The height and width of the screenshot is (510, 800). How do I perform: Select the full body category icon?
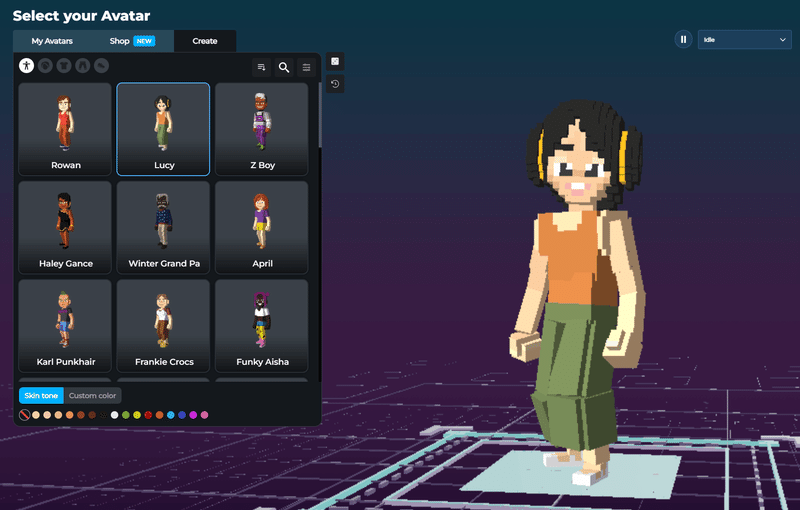click(x=27, y=65)
